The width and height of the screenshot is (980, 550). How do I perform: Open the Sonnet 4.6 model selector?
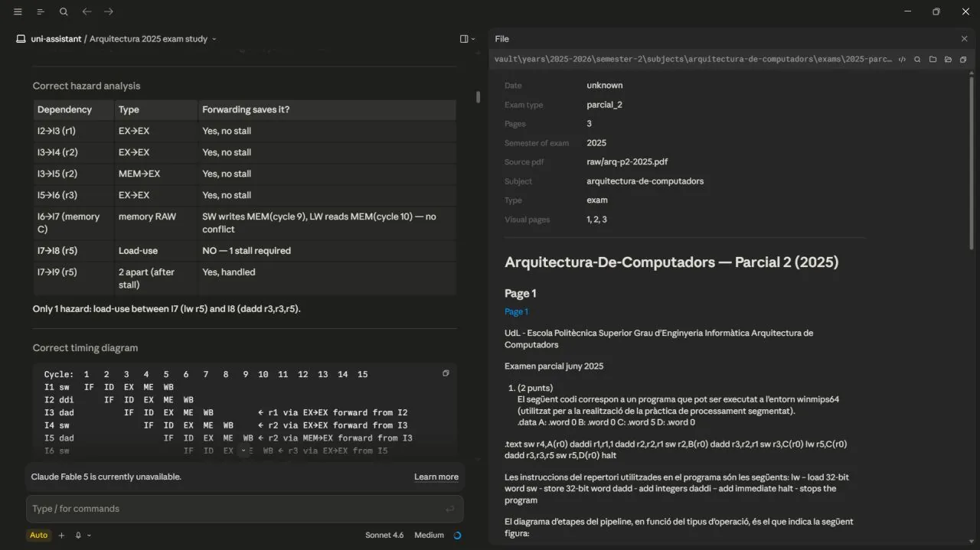point(384,535)
